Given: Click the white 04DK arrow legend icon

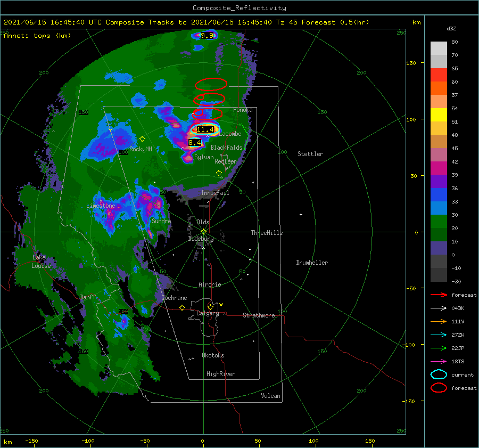Looking at the screenshot, I should tap(439, 308).
